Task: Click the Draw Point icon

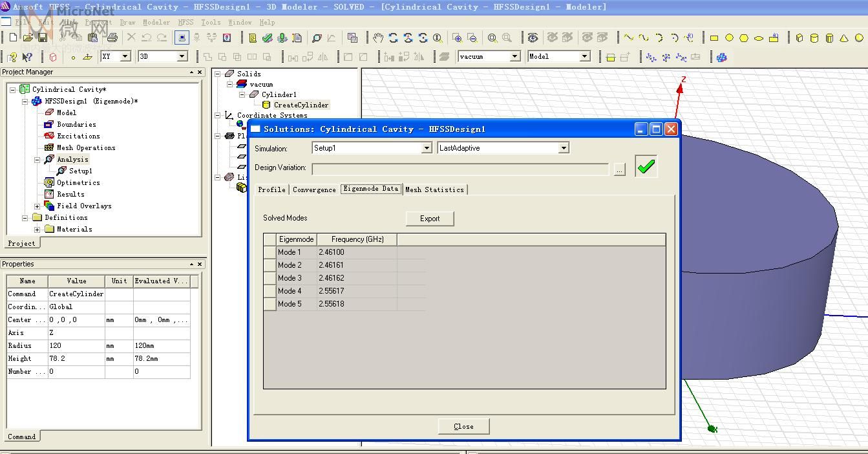Action: pyautogui.click(x=73, y=57)
